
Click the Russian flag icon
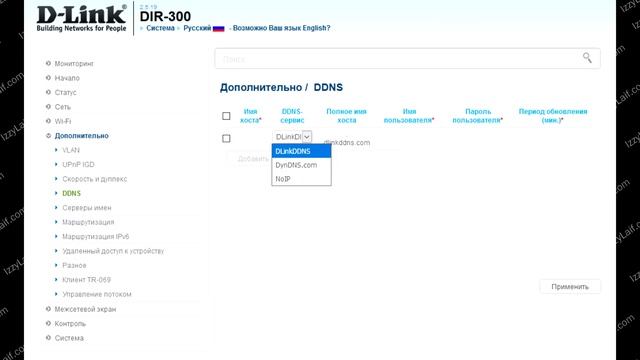click(x=218, y=28)
